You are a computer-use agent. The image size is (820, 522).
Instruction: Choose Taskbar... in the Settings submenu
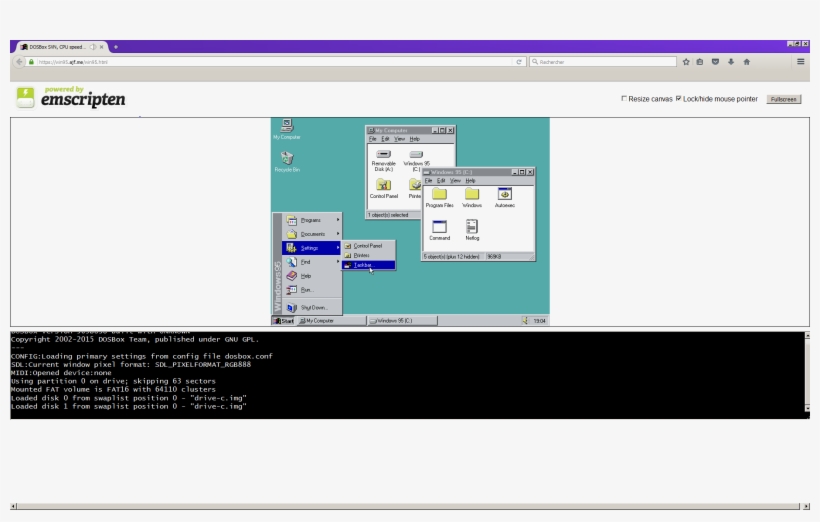(369, 265)
